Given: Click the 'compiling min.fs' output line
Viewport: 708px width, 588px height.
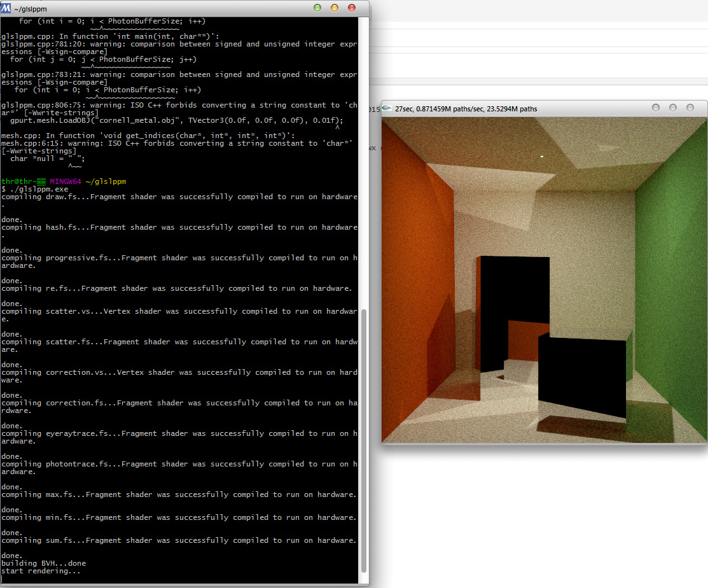Looking at the screenshot, I should (179, 517).
